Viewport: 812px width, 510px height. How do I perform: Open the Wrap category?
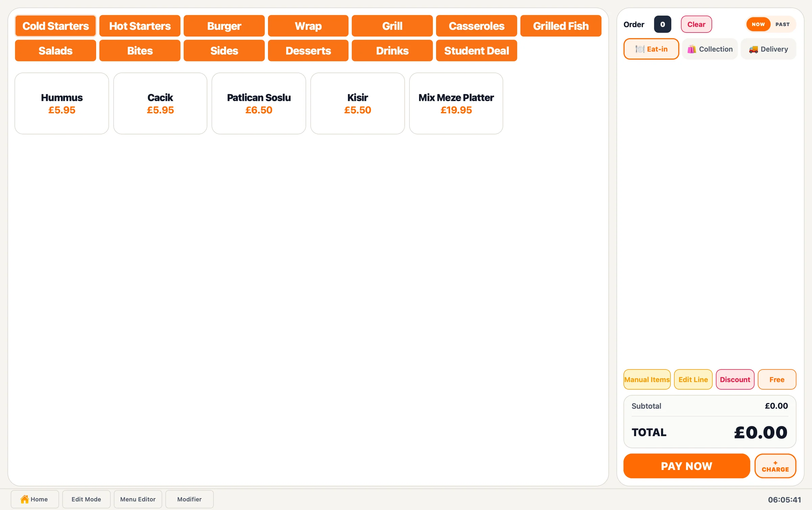(308, 26)
